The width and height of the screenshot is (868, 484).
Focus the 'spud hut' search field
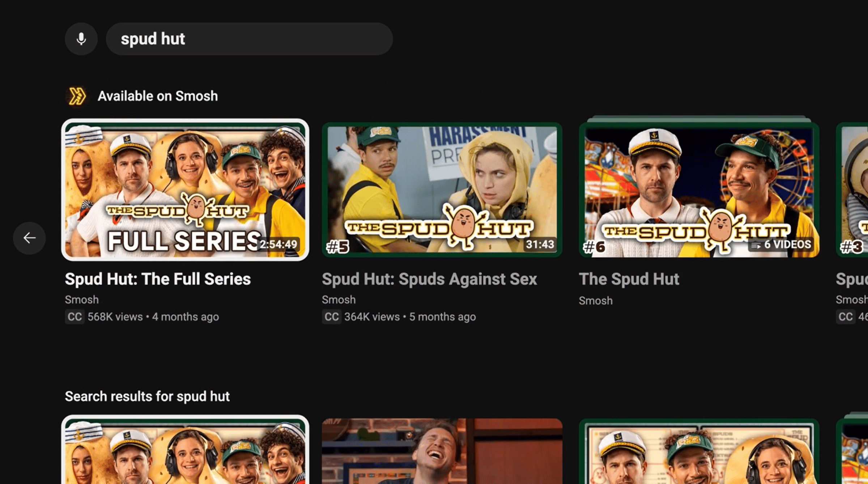point(249,39)
